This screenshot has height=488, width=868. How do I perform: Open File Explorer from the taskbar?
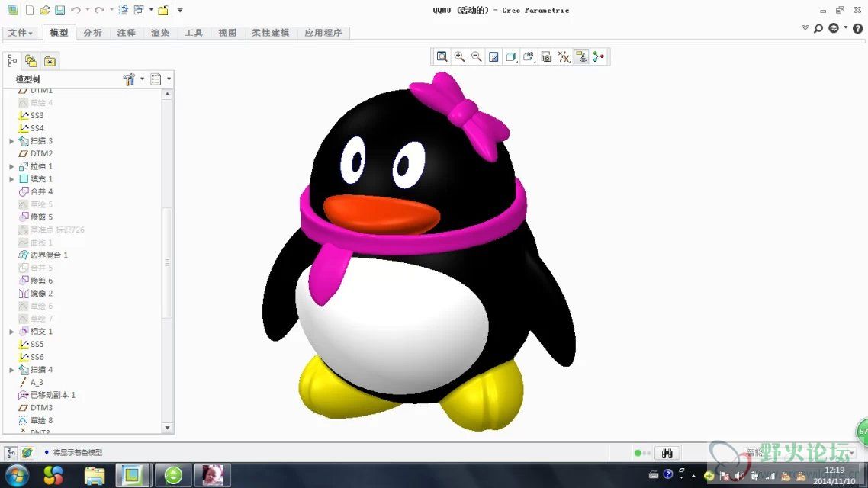point(94,475)
